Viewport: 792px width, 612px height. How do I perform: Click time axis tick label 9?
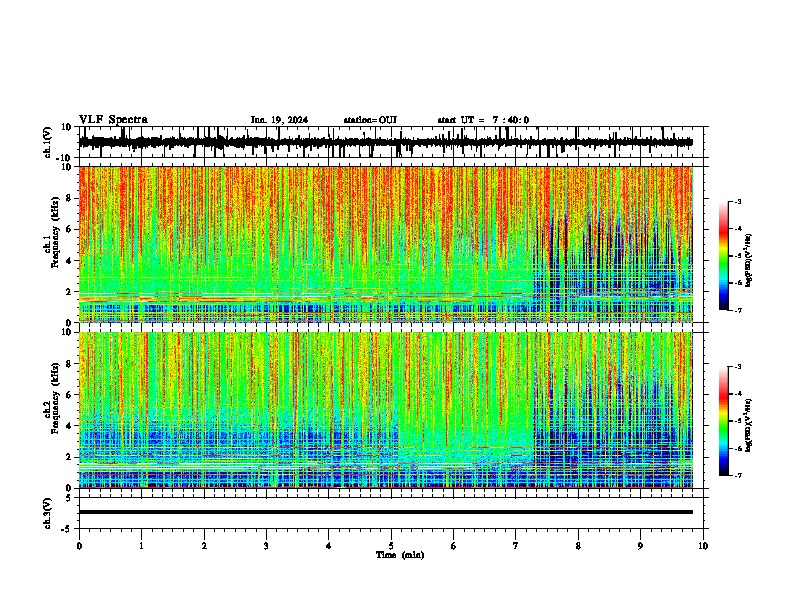point(640,546)
